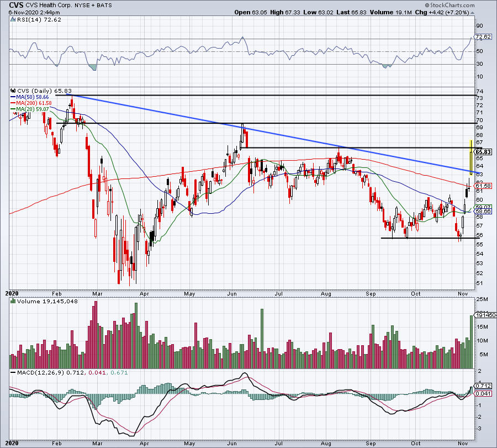Click the 'Open 63.05' quote value
The height and width of the screenshot is (448, 497).
pos(251,12)
